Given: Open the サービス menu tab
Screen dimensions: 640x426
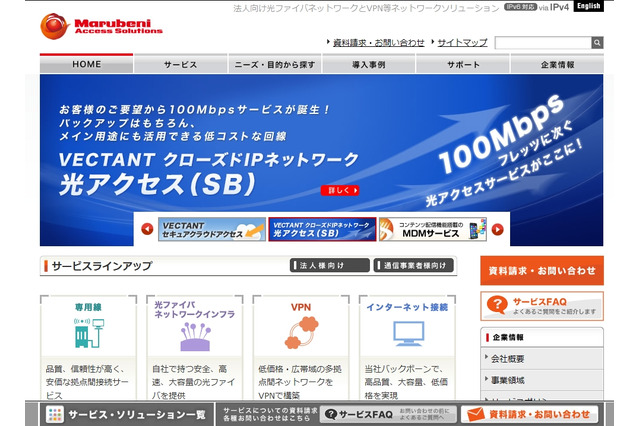Looking at the screenshot, I should point(180,64).
